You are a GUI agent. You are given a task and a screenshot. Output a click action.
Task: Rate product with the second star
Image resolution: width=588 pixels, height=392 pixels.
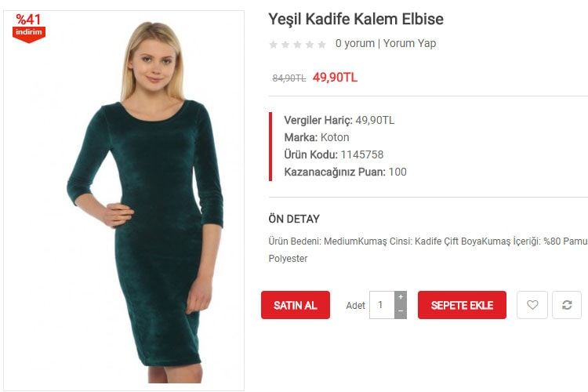[x=285, y=45]
